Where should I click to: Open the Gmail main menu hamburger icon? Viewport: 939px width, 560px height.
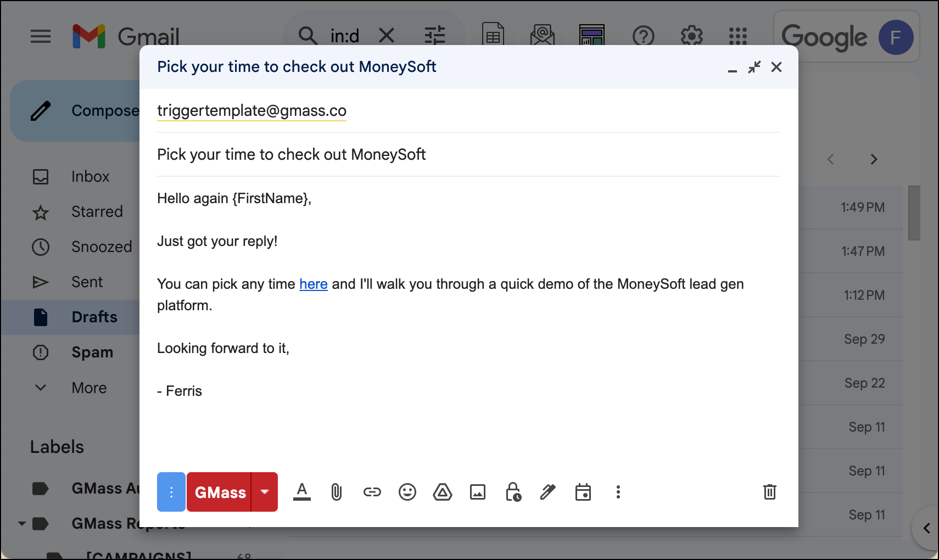click(x=41, y=37)
